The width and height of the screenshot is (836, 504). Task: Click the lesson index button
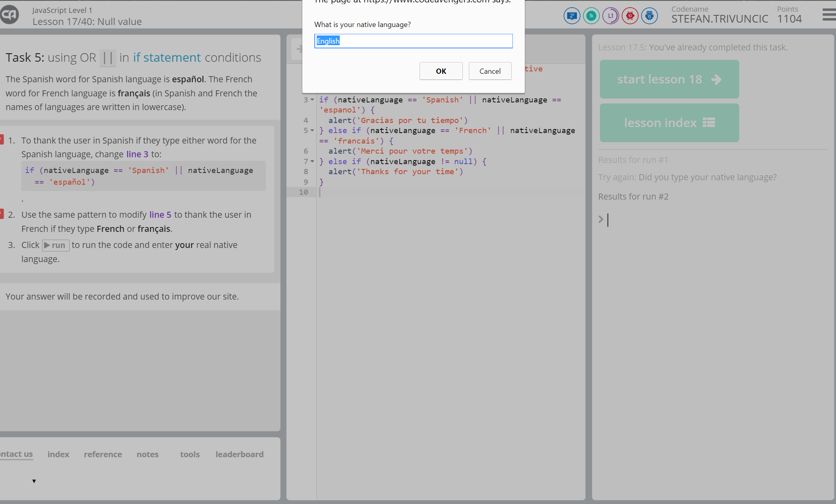[x=669, y=123]
